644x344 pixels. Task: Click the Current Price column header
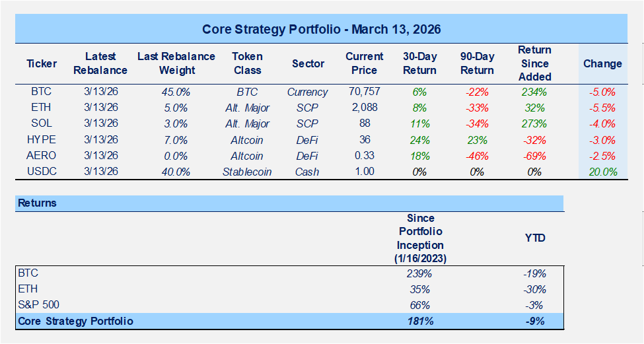coord(364,63)
